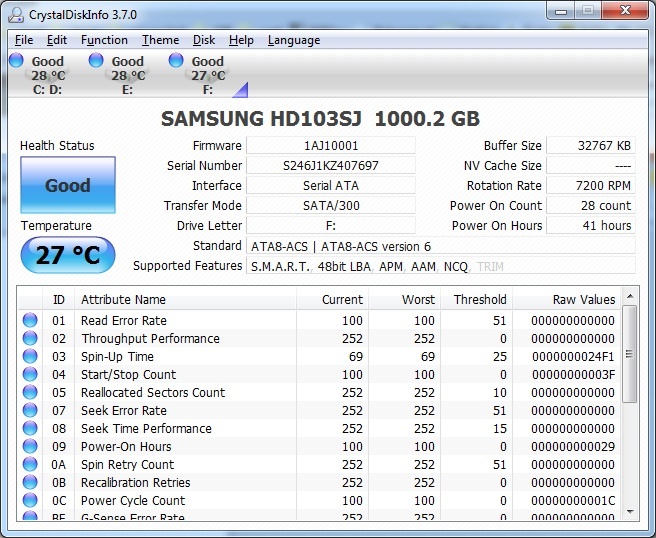Click the Good 27 °C F: drive entry
Viewport: 656px width, 538px height.
[x=208, y=75]
